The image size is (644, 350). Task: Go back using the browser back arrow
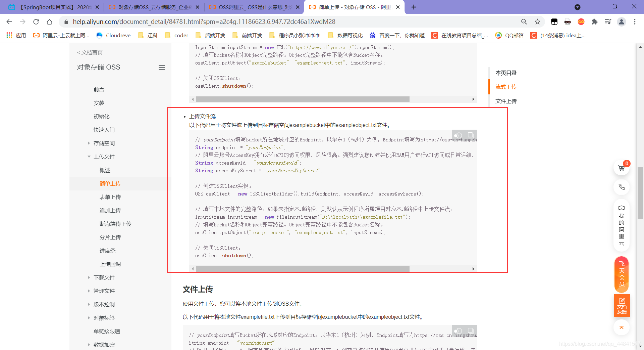click(9, 22)
